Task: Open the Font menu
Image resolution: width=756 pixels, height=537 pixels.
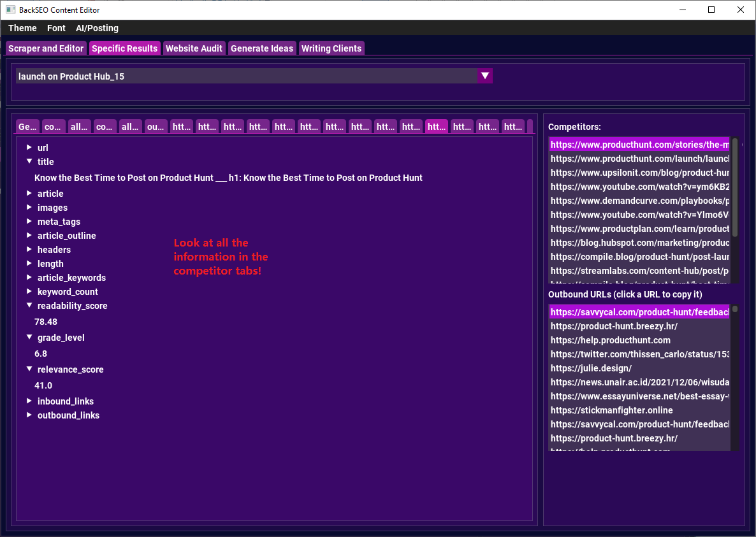Action: 56,28
